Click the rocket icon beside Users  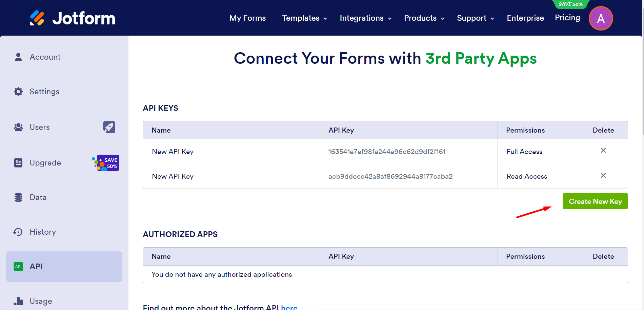click(109, 127)
